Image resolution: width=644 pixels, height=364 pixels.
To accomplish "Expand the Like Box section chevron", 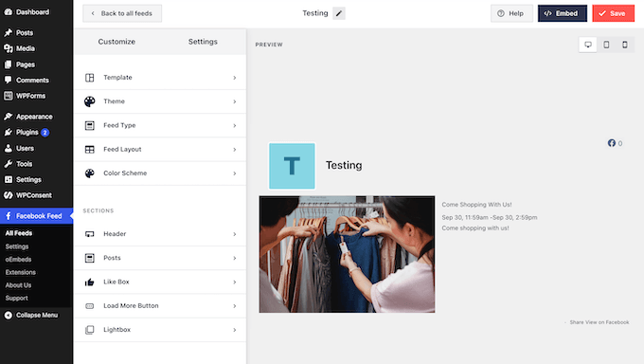I will pyautogui.click(x=235, y=282).
